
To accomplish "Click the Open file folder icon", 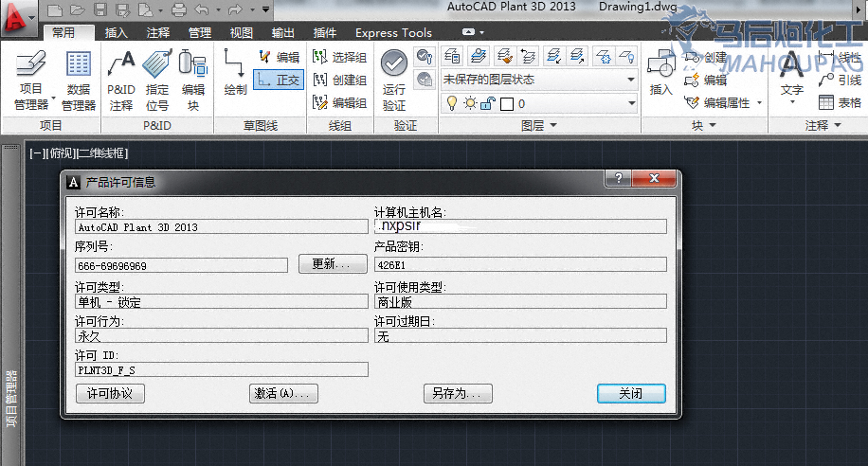I will (x=77, y=9).
